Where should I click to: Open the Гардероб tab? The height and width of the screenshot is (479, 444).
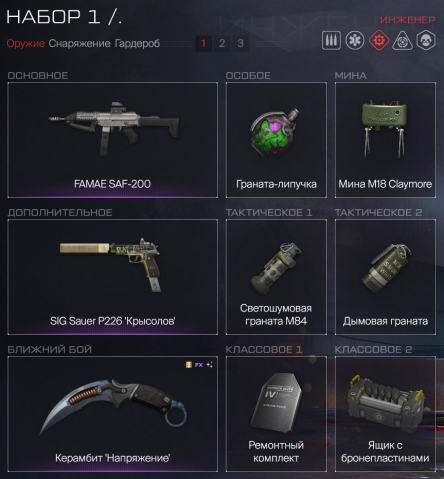pos(137,43)
